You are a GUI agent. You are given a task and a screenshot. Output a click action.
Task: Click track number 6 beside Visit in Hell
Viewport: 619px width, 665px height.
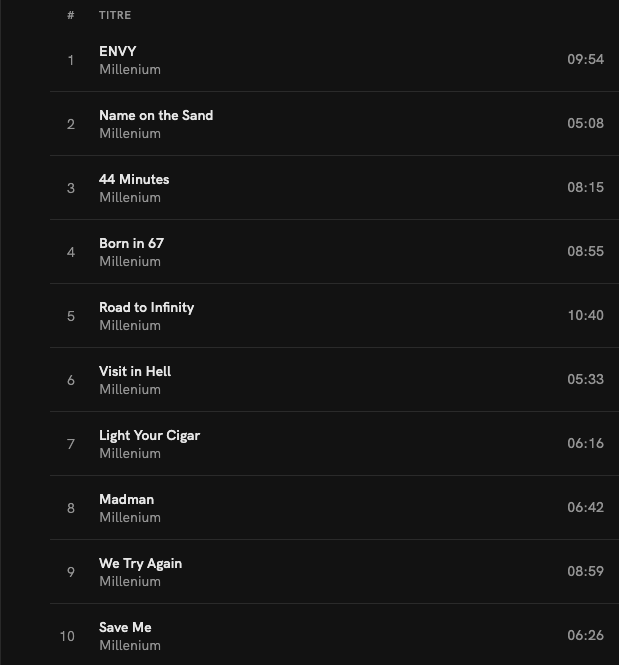pos(71,380)
